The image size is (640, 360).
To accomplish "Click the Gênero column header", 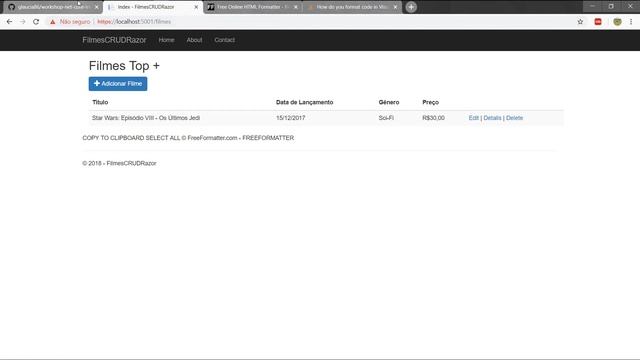I will (389, 102).
